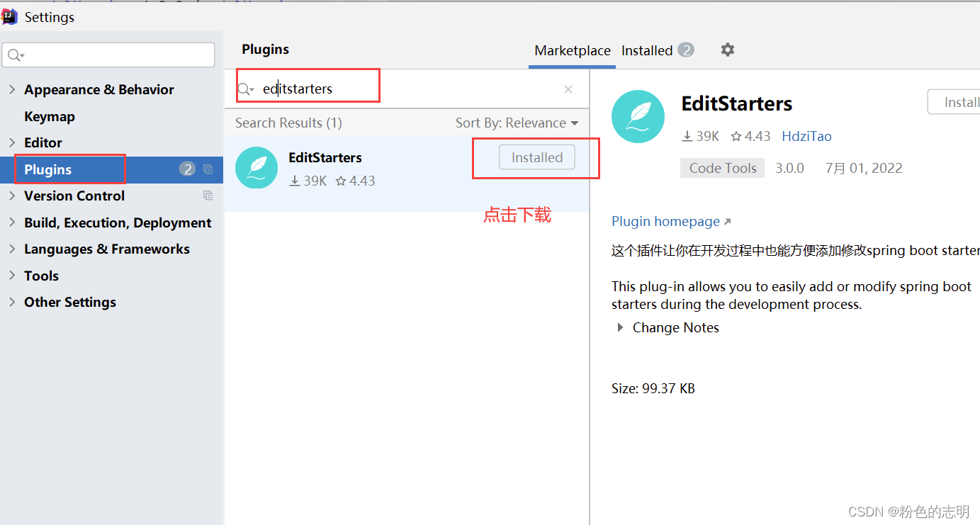Click the copy icon beside Plugins item

[208, 169]
